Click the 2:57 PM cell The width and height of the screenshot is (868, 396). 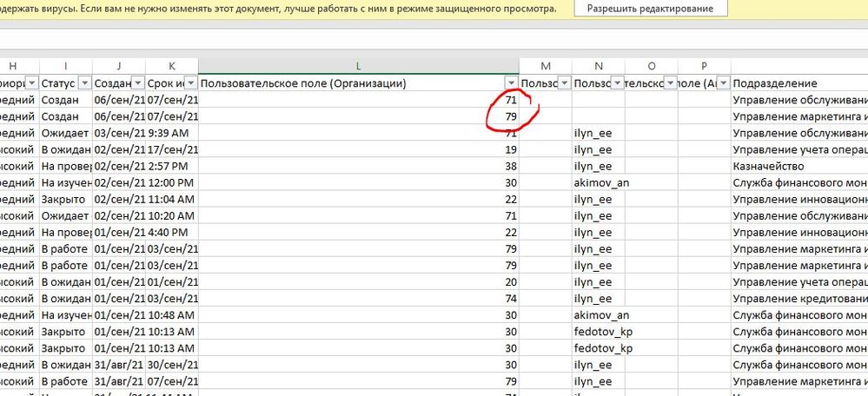point(172,166)
